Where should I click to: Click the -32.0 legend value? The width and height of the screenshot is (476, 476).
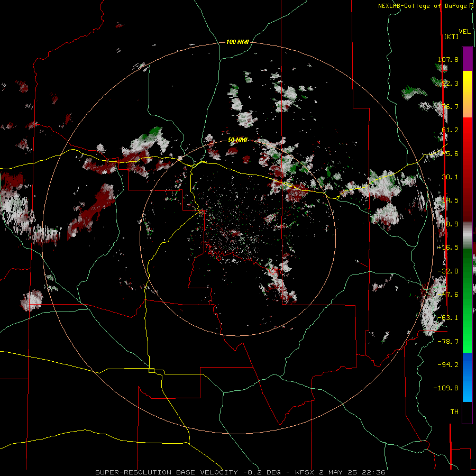point(448,271)
